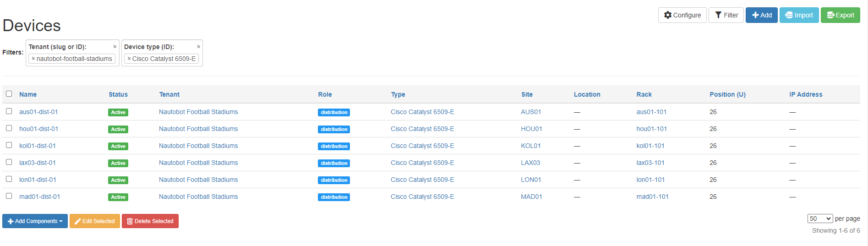Screen dimensions: 868x246
Task: Sort by the Position (U) column header
Action: (x=727, y=94)
